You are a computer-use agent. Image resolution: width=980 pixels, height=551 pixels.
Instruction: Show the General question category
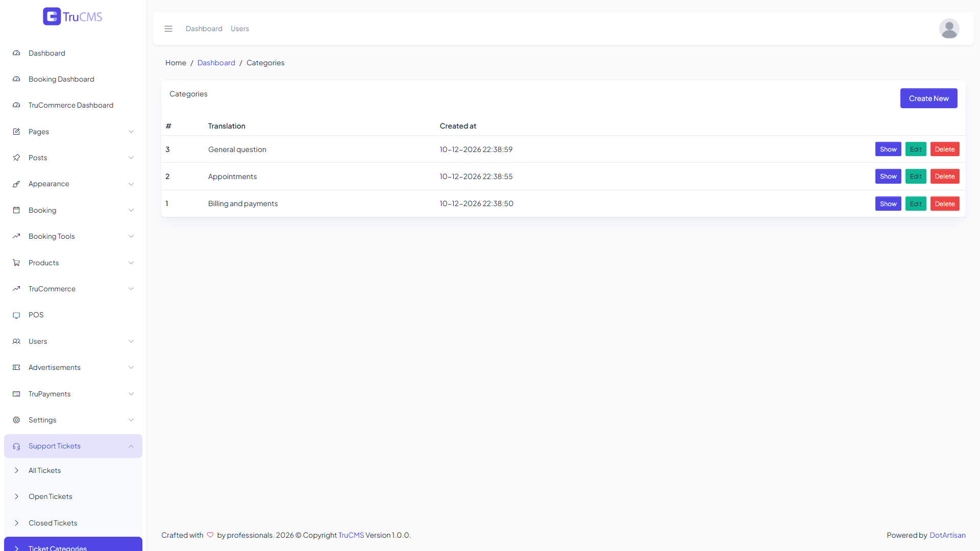click(888, 149)
